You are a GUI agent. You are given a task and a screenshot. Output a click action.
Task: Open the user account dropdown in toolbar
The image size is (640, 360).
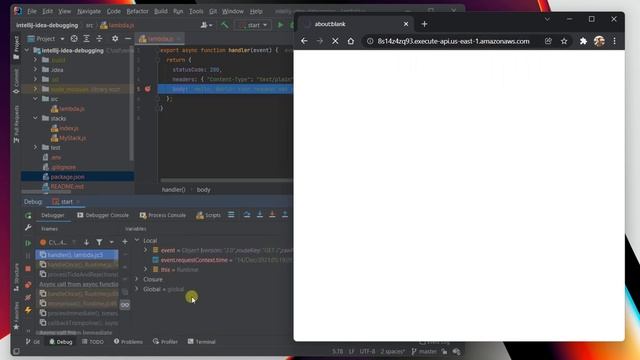[207, 25]
